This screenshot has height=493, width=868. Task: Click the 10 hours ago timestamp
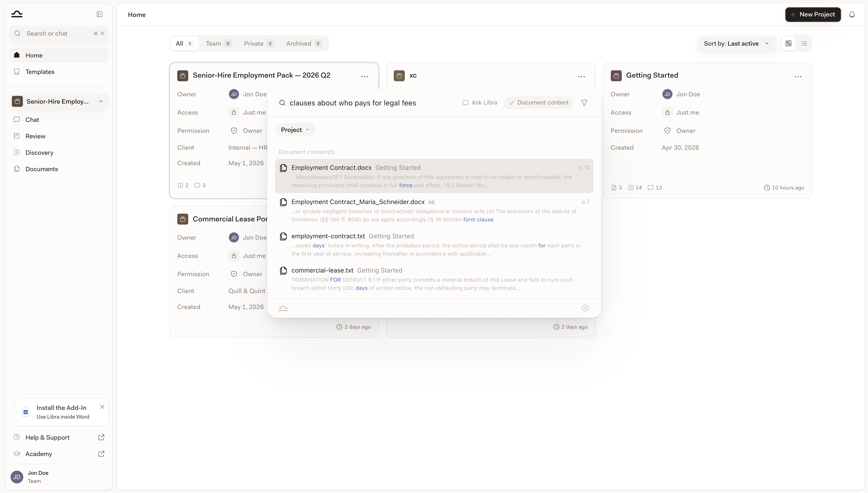click(x=784, y=188)
